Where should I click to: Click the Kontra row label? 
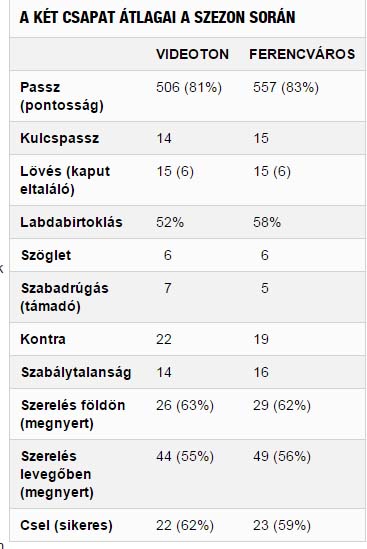pyautogui.click(x=43, y=339)
